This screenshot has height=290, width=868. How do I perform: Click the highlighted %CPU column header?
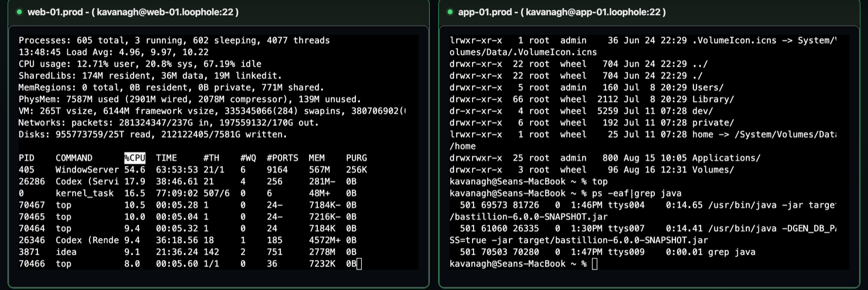[135, 158]
